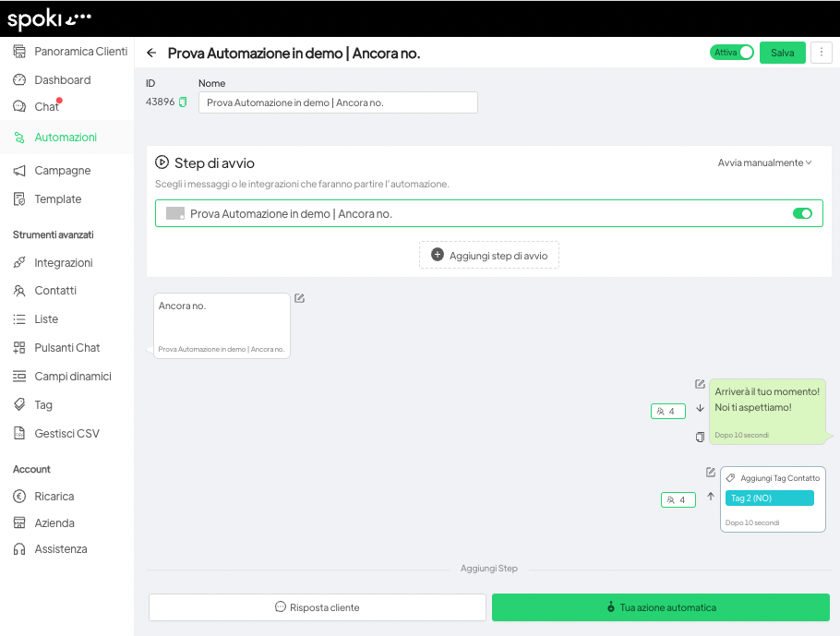Open the three-dot options menu

[821, 53]
